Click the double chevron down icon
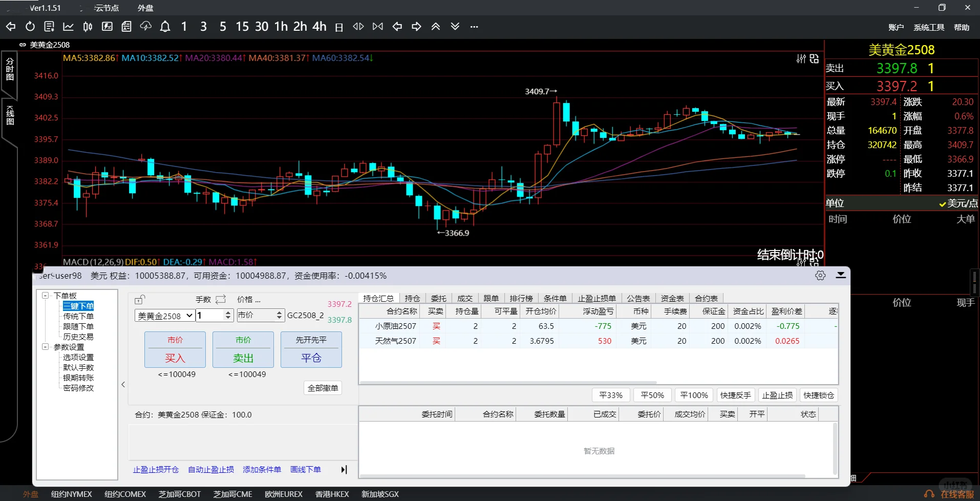Viewport: 980px width, 501px height. tap(455, 27)
